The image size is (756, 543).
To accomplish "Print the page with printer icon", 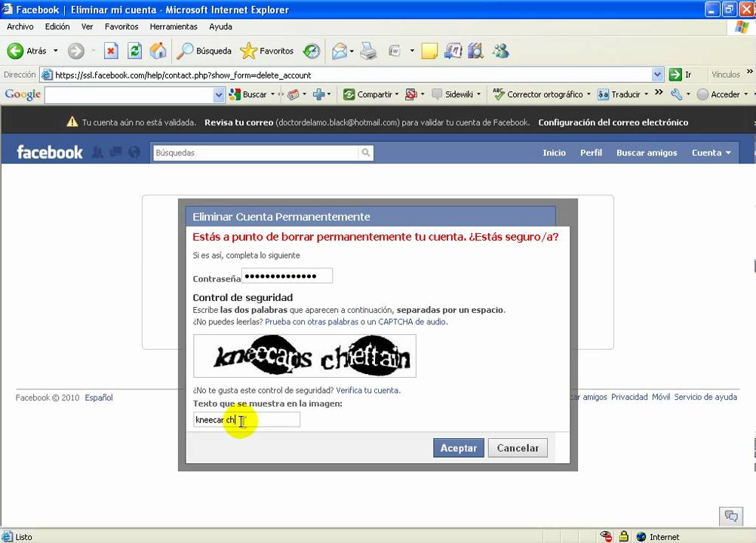I will (x=368, y=51).
